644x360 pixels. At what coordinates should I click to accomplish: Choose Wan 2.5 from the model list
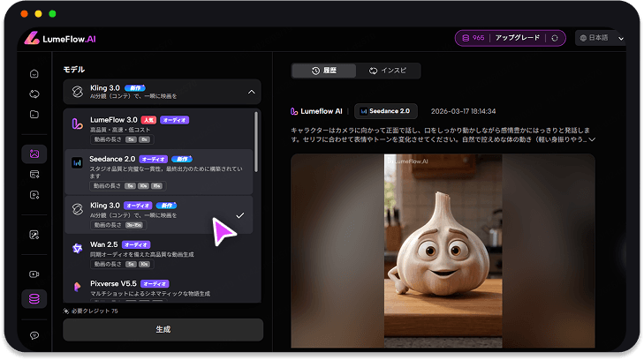point(158,254)
